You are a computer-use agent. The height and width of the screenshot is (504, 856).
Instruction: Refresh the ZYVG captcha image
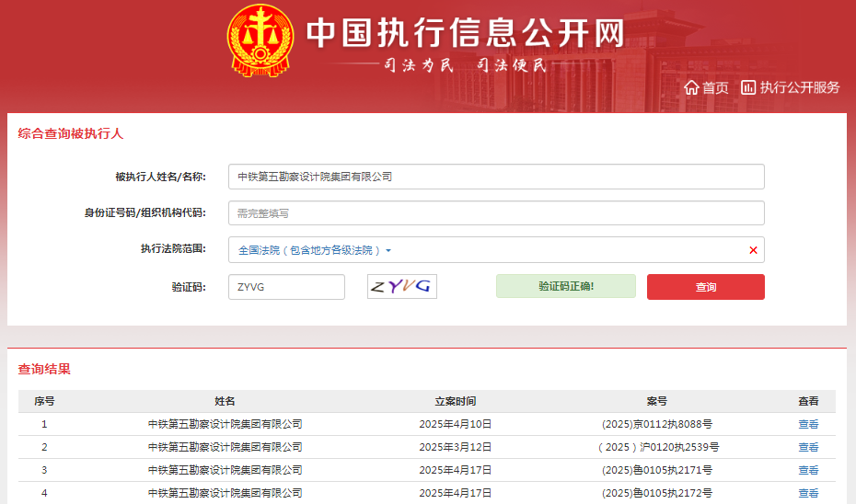(x=401, y=287)
